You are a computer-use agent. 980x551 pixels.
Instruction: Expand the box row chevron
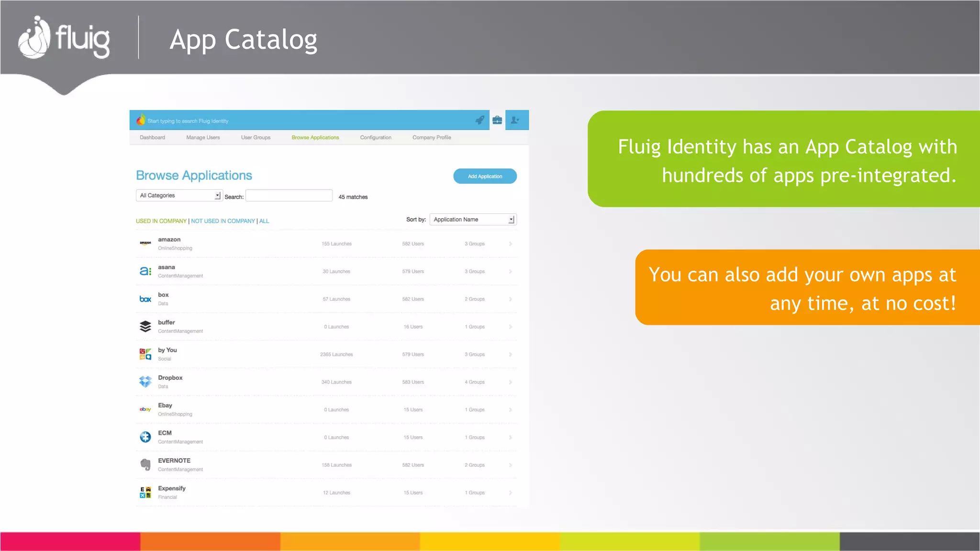click(x=511, y=299)
